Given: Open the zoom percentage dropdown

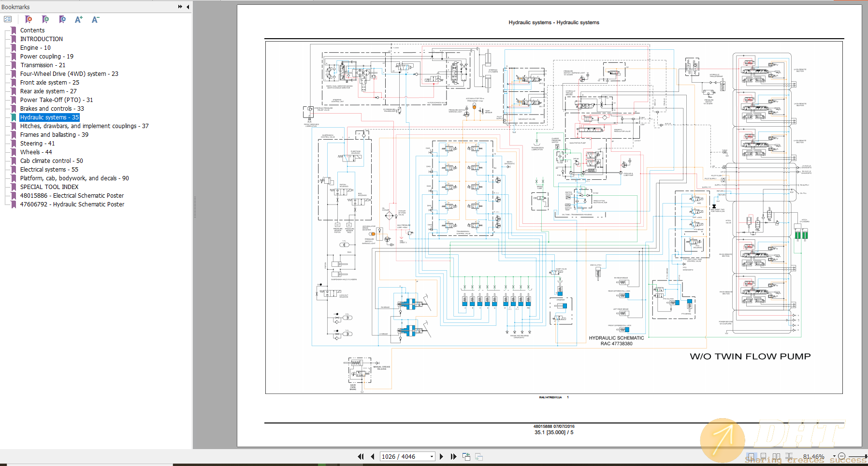Looking at the screenshot, I should point(834,456).
